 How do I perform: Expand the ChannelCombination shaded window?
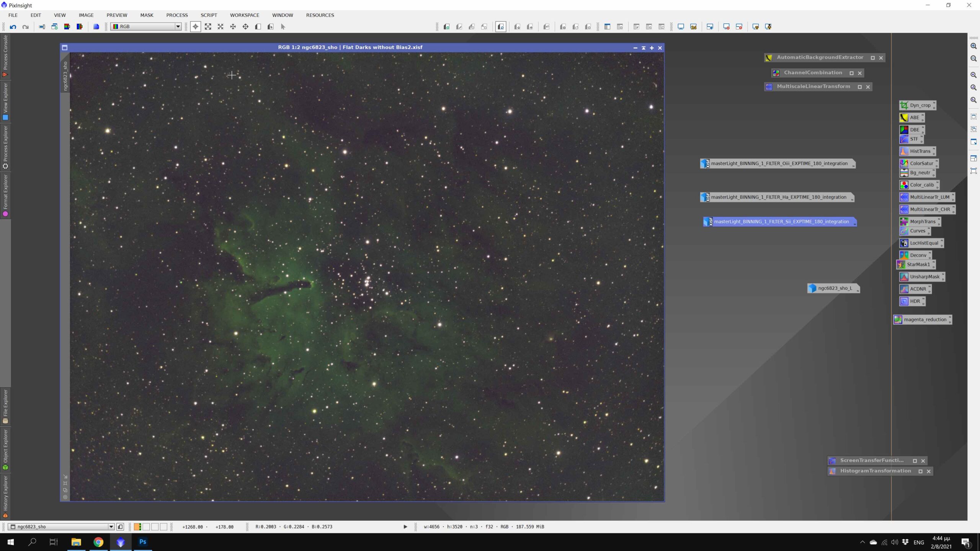pyautogui.click(x=851, y=73)
